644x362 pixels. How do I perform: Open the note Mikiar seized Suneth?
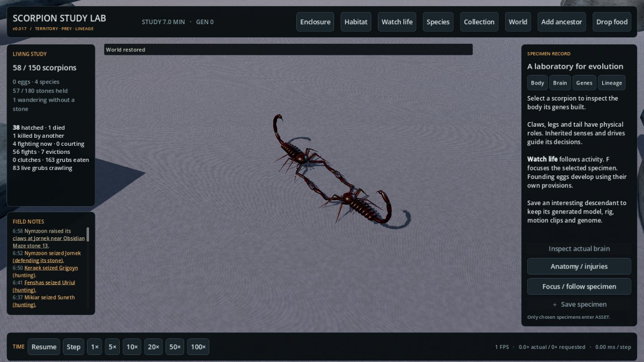point(44,301)
